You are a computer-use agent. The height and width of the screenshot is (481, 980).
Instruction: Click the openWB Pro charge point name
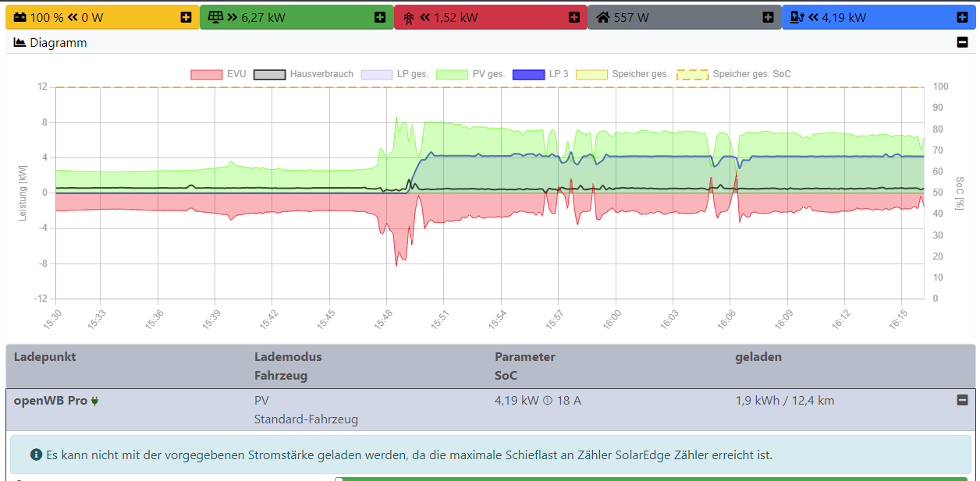pyautogui.click(x=51, y=401)
